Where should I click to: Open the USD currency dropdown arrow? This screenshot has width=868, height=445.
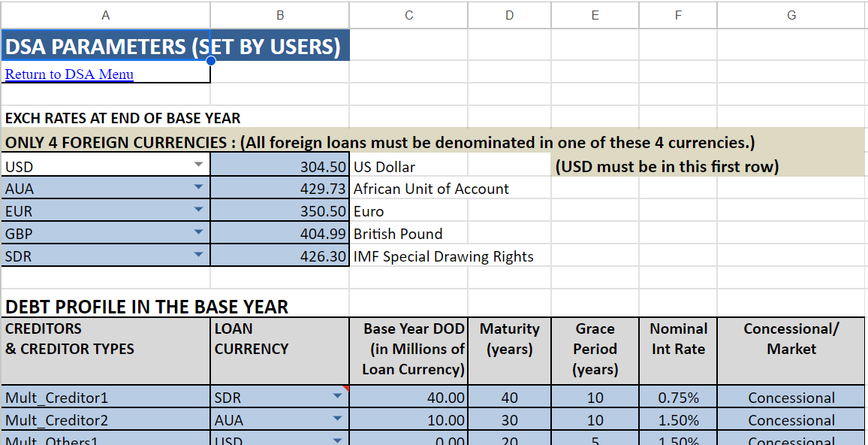[x=199, y=165]
